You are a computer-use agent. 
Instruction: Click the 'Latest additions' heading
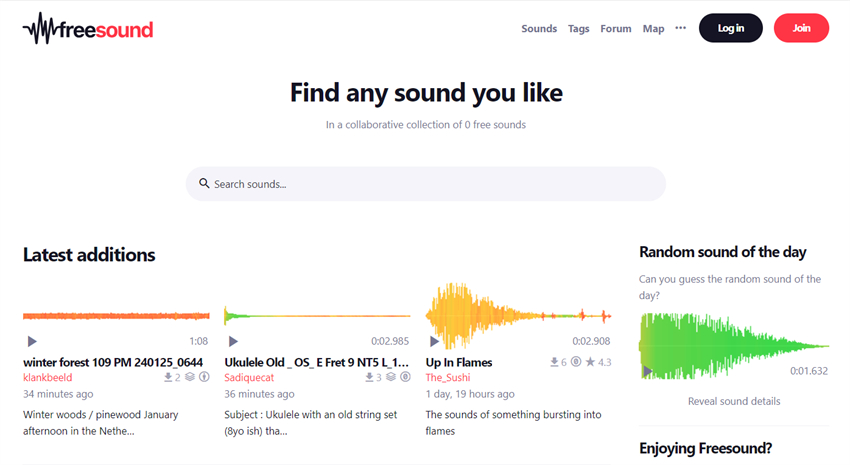[89, 255]
